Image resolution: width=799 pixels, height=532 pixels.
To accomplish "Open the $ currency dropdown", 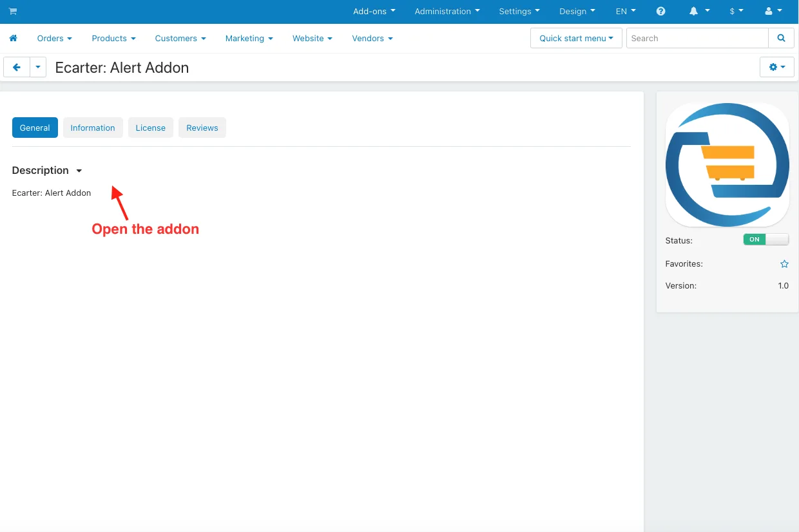I will pyautogui.click(x=736, y=12).
